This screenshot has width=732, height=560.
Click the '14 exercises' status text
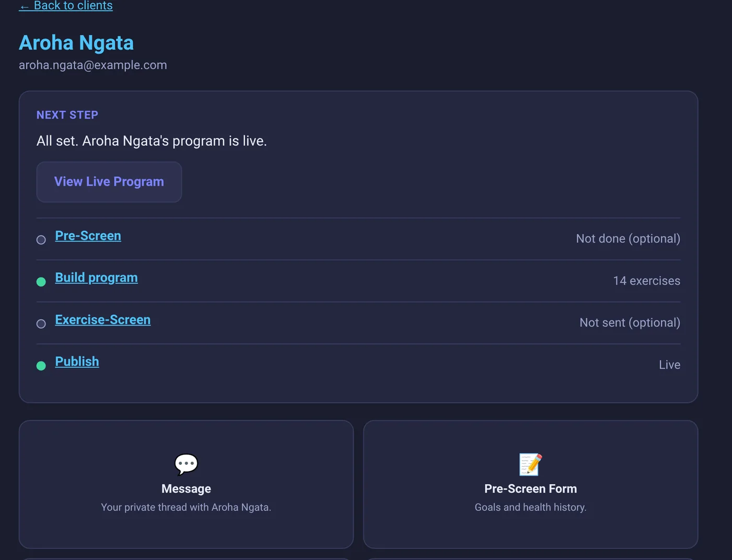(647, 281)
